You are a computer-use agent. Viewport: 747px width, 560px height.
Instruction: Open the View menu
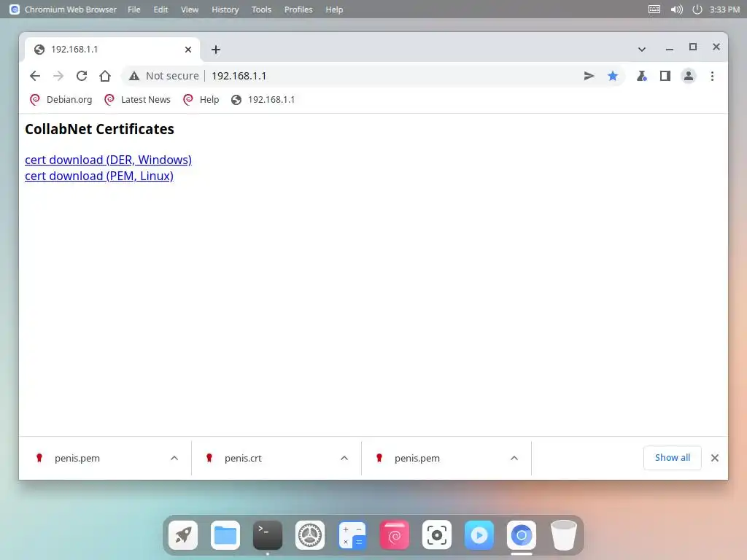pos(190,9)
